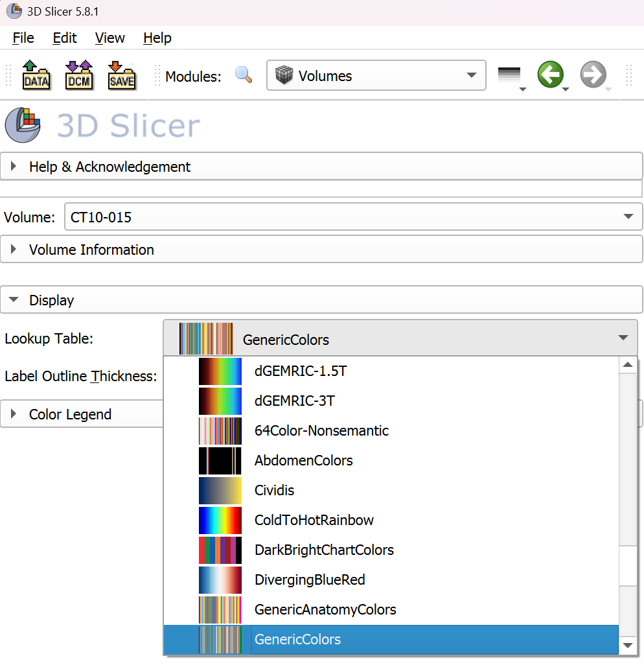Viewport: 644px width, 667px height.
Task: Open the View menu
Action: click(x=109, y=38)
